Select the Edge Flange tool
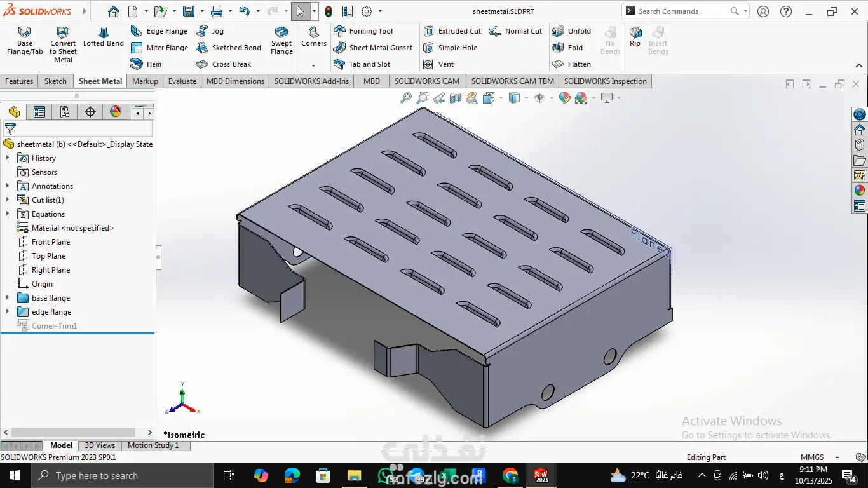The image size is (868, 488). [159, 31]
